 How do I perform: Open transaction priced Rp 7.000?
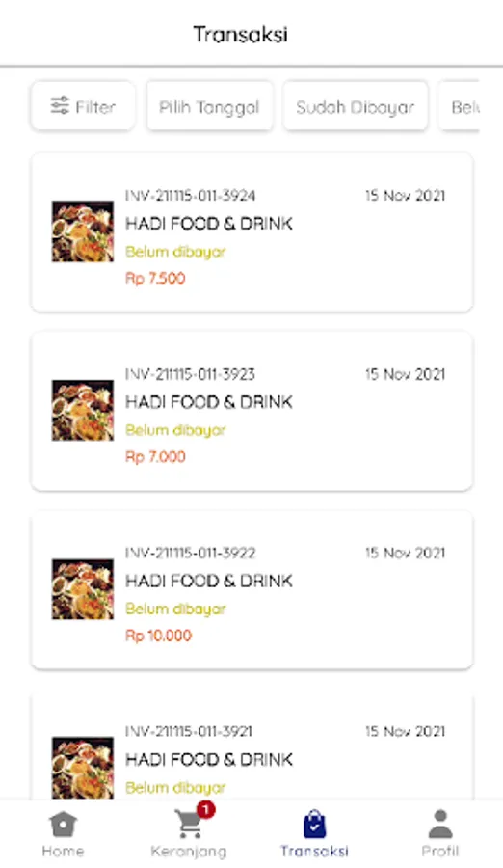[251, 411]
